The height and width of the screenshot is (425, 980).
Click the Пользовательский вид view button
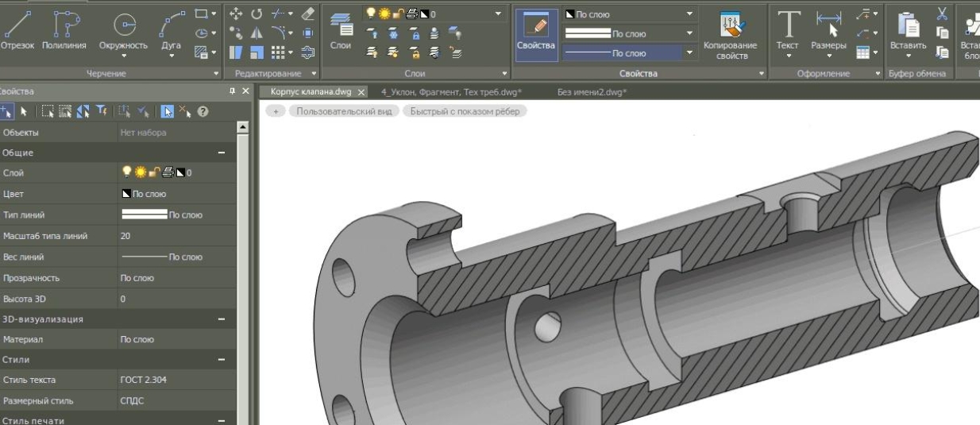point(345,111)
